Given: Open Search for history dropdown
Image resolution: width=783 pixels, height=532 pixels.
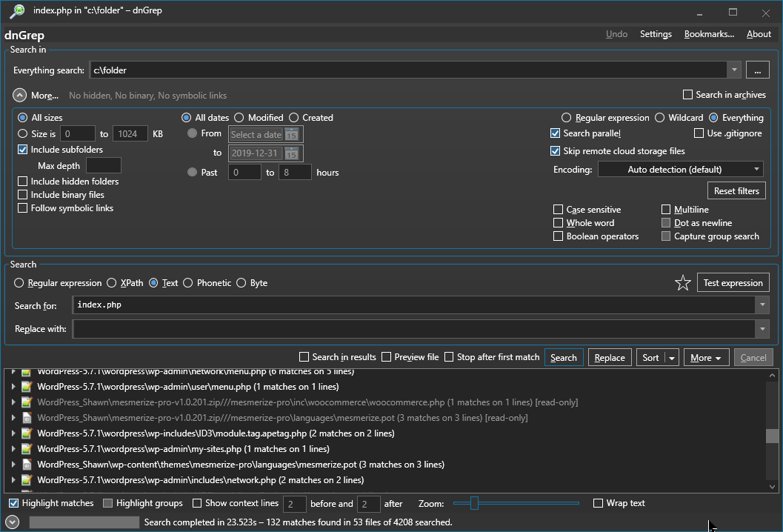Looking at the screenshot, I should pos(762,305).
